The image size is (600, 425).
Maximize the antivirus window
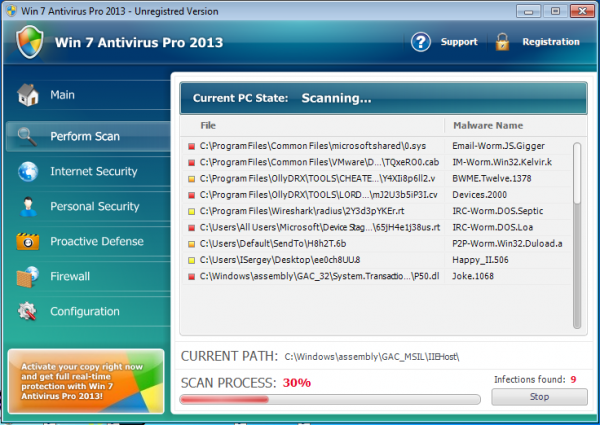click(555, 11)
